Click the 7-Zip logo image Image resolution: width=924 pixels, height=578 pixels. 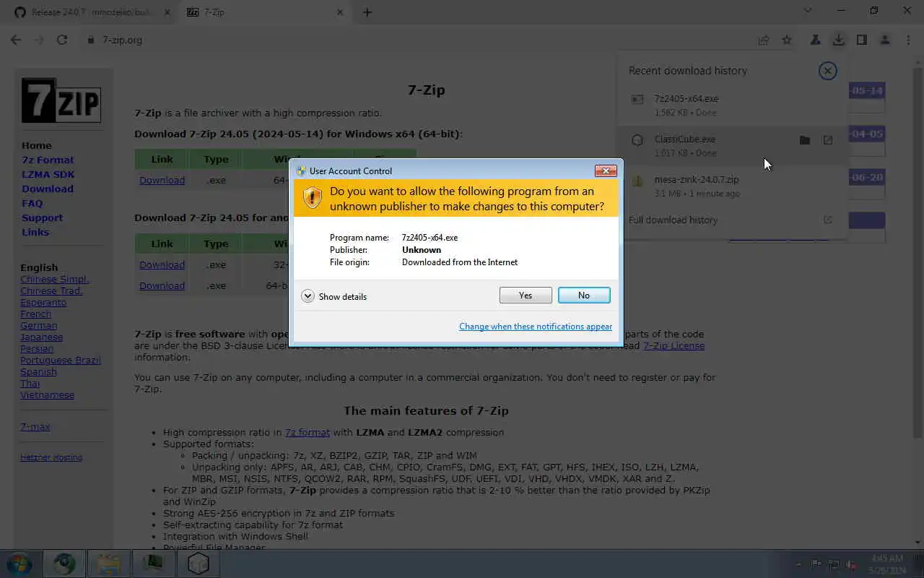[x=61, y=100]
